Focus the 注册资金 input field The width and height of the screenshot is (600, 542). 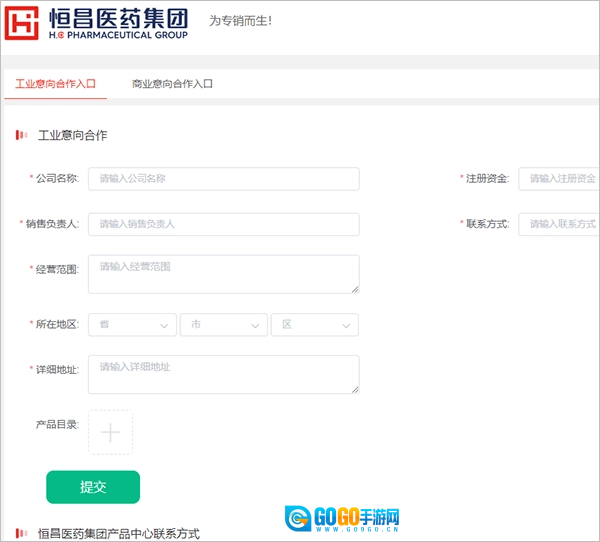click(x=560, y=179)
